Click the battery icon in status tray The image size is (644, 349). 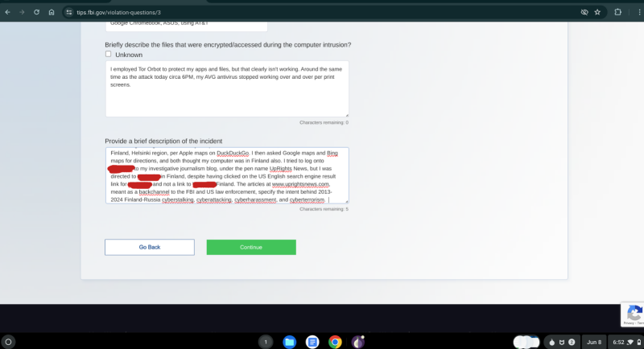(x=639, y=342)
